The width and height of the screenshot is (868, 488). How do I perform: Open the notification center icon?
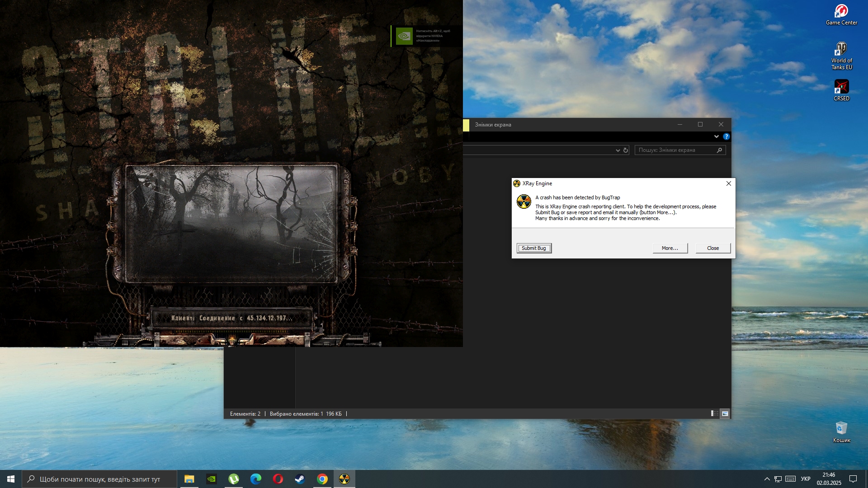[853, 479]
